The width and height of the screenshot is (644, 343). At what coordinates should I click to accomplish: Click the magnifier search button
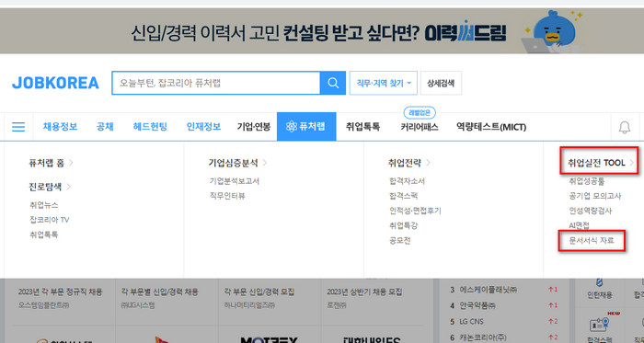[x=333, y=83]
